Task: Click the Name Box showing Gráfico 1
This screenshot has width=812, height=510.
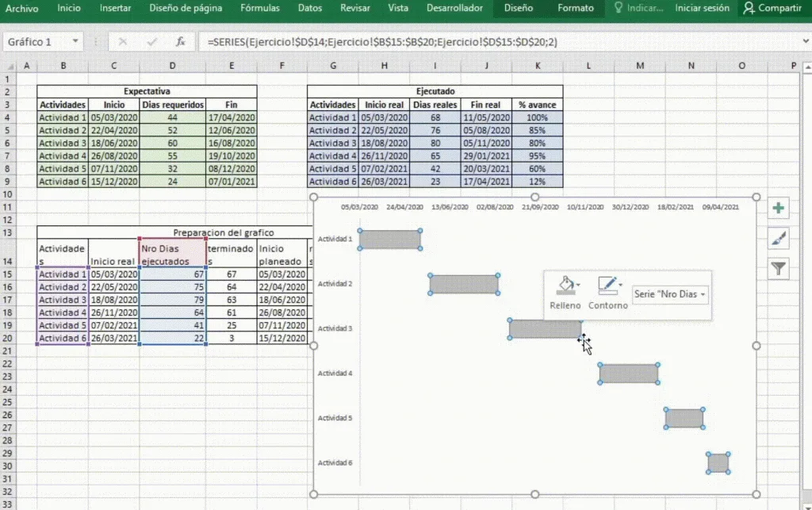Action: tap(36, 42)
